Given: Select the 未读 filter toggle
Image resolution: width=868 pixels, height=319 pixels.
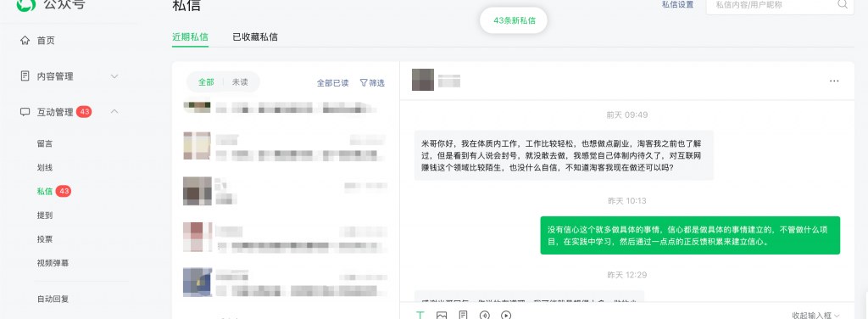Looking at the screenshot, I should pos(240,82).
